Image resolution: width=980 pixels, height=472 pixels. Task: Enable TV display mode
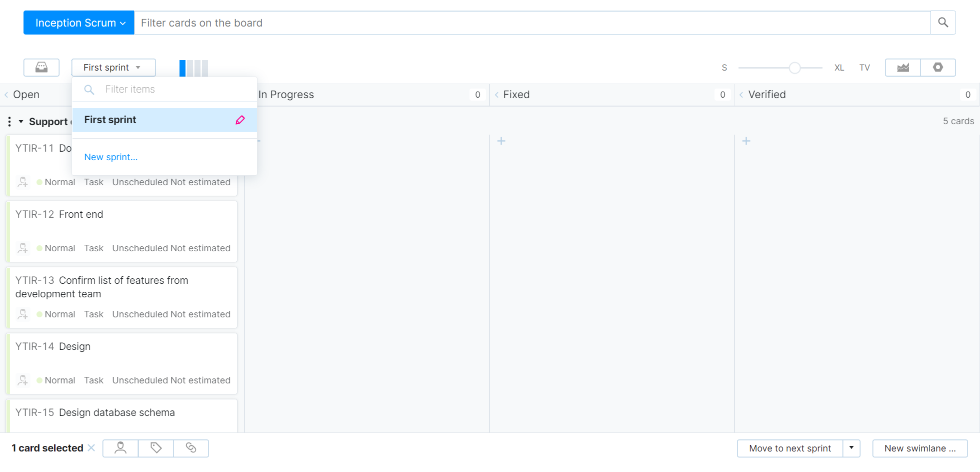(864, 68)
